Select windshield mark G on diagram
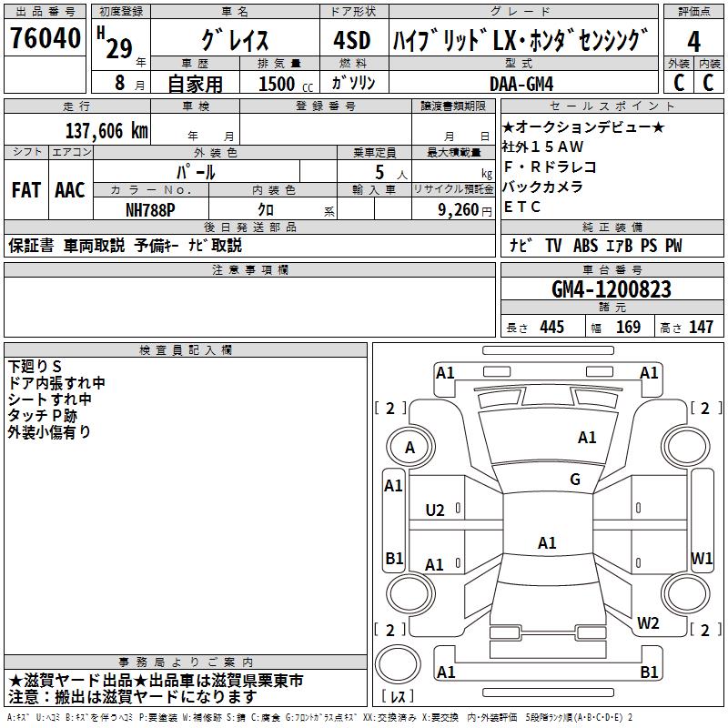This screenshot has height=728, width=728. coord(575,480)
